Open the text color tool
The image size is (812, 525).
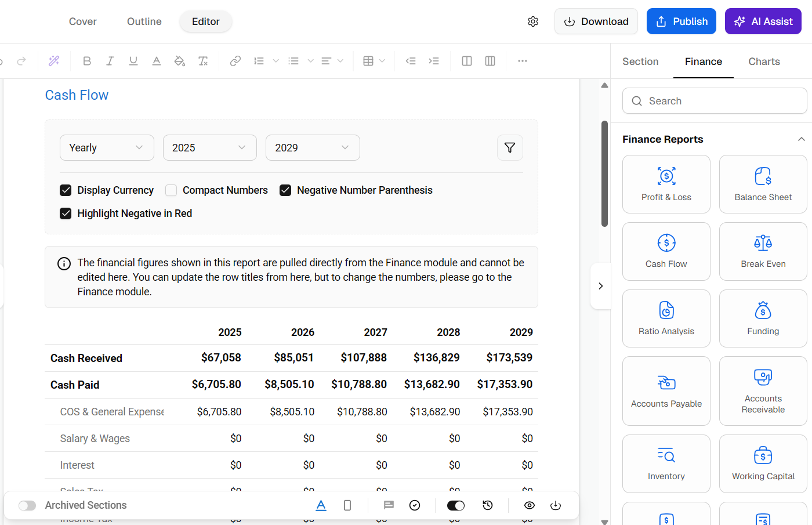coord(157,61)
